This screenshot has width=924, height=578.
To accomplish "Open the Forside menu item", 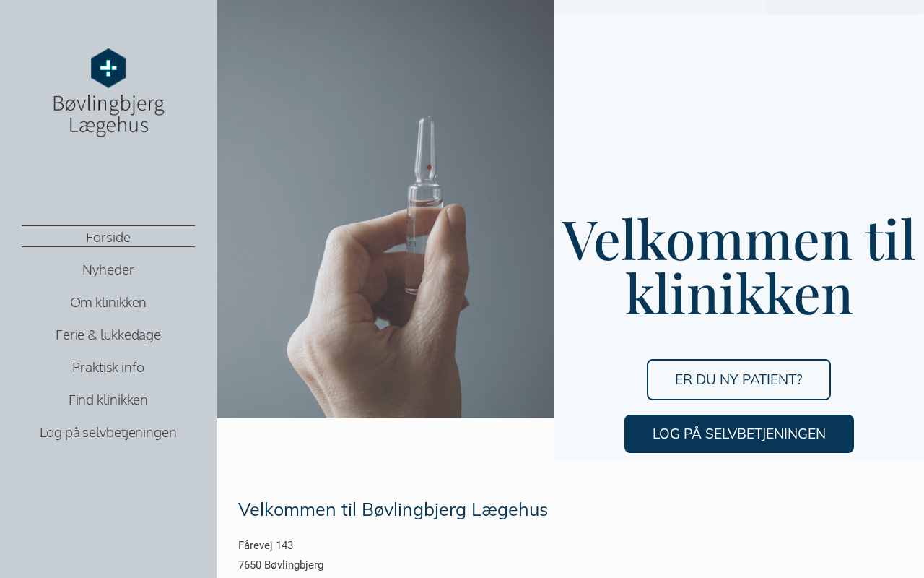I will point(108,237).
